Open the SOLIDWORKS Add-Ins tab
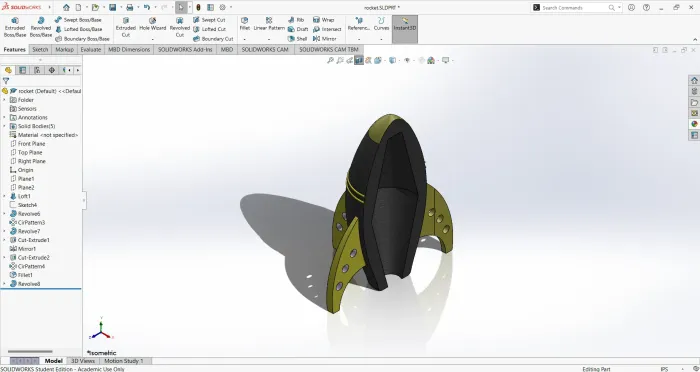700x372 pixels. click(x=185, y=50)
